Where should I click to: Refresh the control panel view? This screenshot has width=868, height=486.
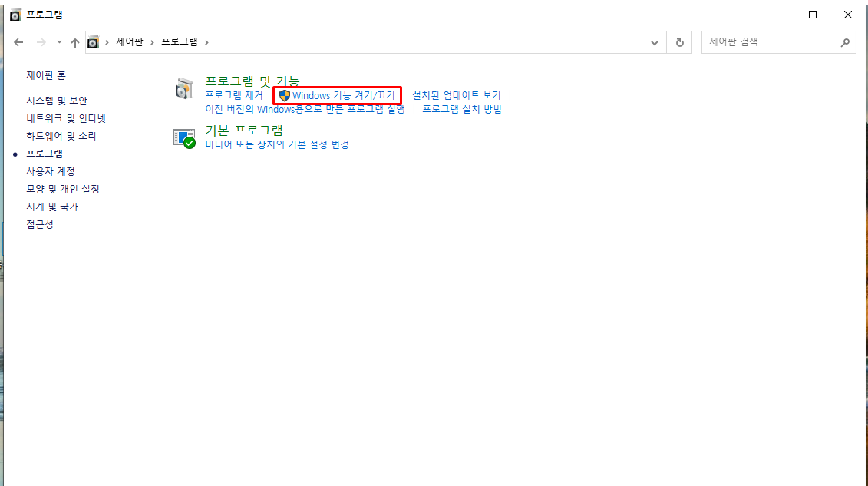coord(680,42)
